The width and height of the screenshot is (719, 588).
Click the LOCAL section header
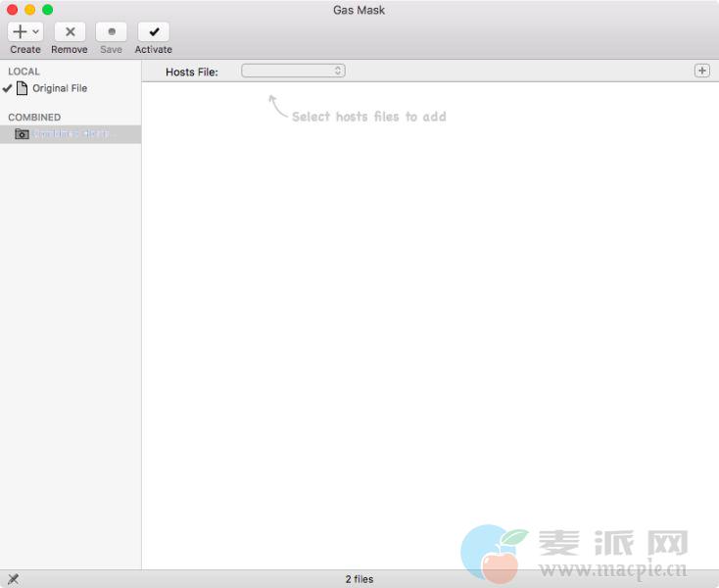coord(24,72)
